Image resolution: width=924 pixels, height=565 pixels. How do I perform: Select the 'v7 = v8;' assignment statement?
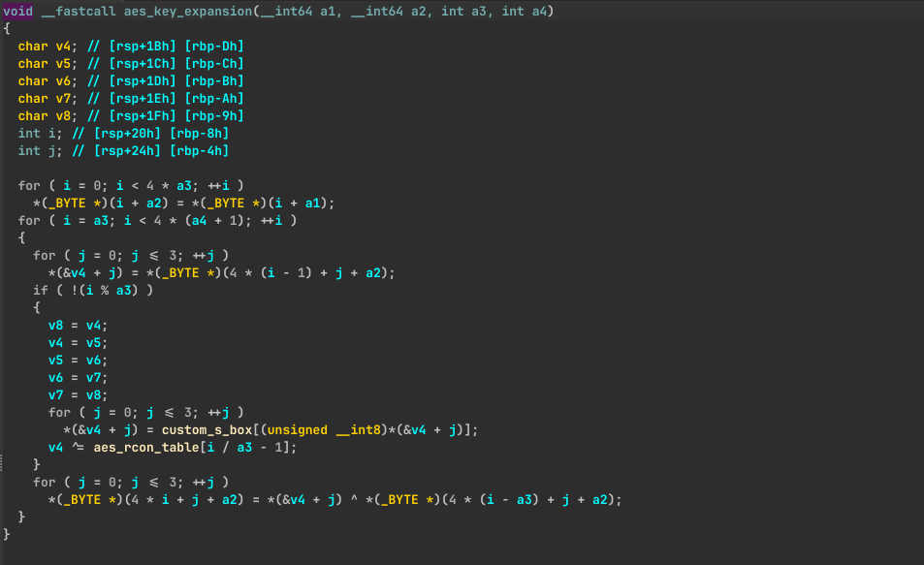78,394
